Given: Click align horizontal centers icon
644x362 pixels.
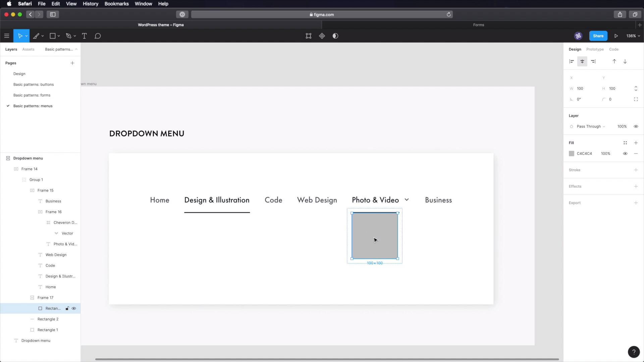Looking at the screenshot, I should tap(582, 61).
